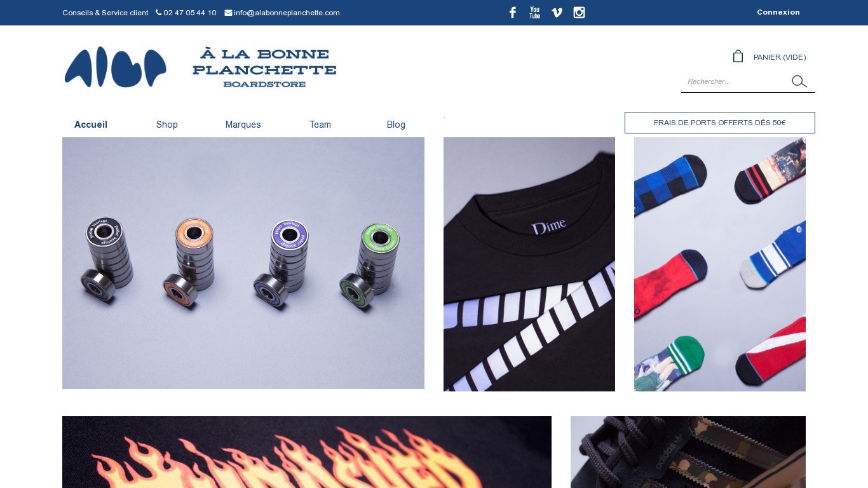
Task: Click the magnifying glass search icon
Action: 799,81
